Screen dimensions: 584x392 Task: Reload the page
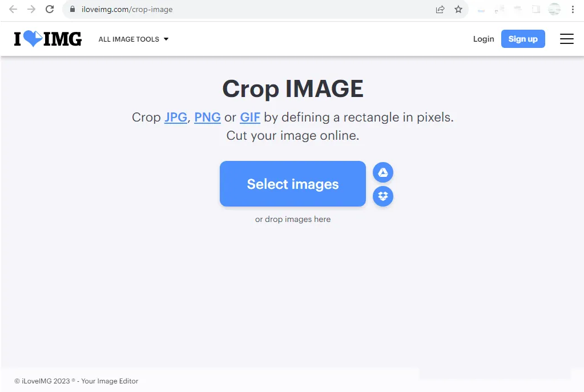[x=50, y=9]
